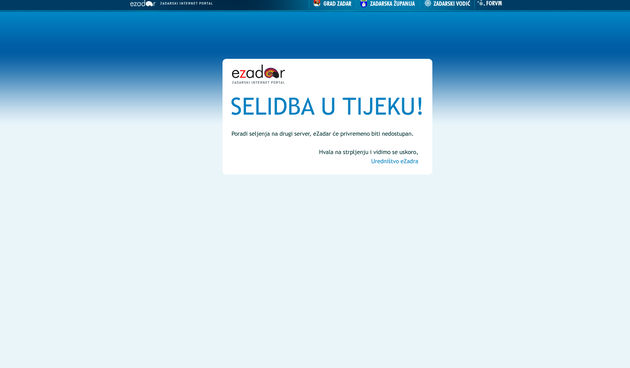Click the text about moving to another server
Screen dimensions: 630x368
322,134
